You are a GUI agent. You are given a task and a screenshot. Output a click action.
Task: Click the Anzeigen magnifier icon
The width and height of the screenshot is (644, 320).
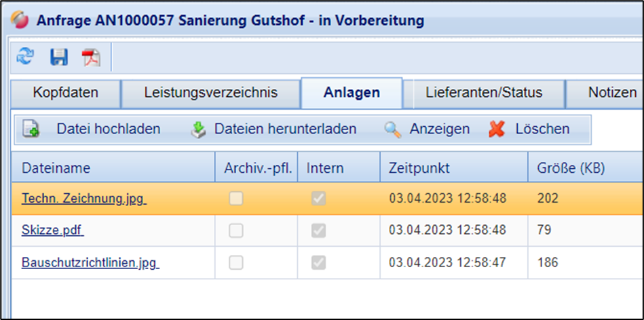click(393, 129)
